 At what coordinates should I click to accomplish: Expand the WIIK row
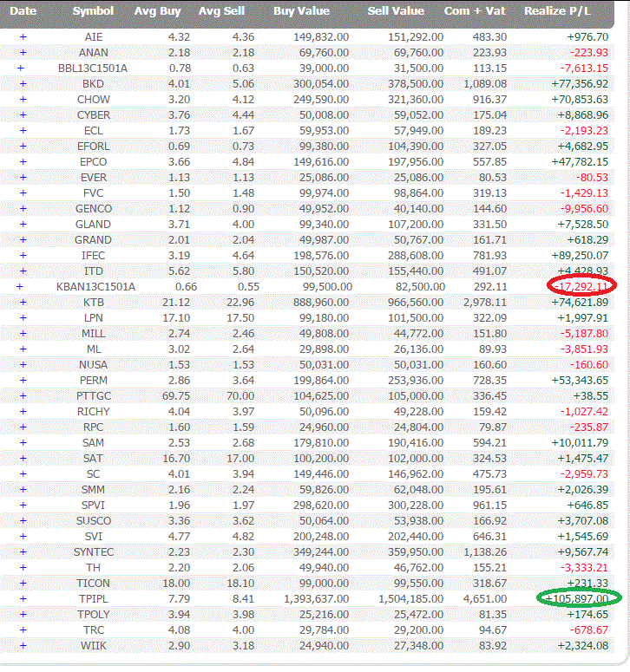(23, 645)
